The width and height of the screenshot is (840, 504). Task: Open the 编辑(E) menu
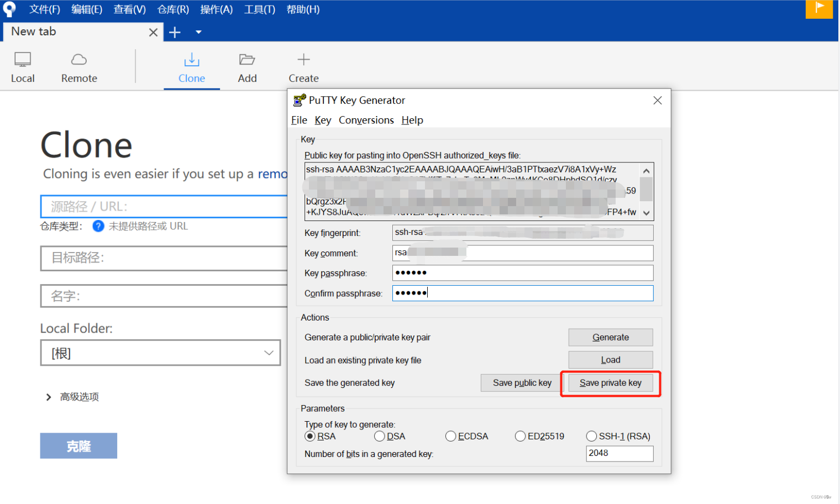pos(87,9)
